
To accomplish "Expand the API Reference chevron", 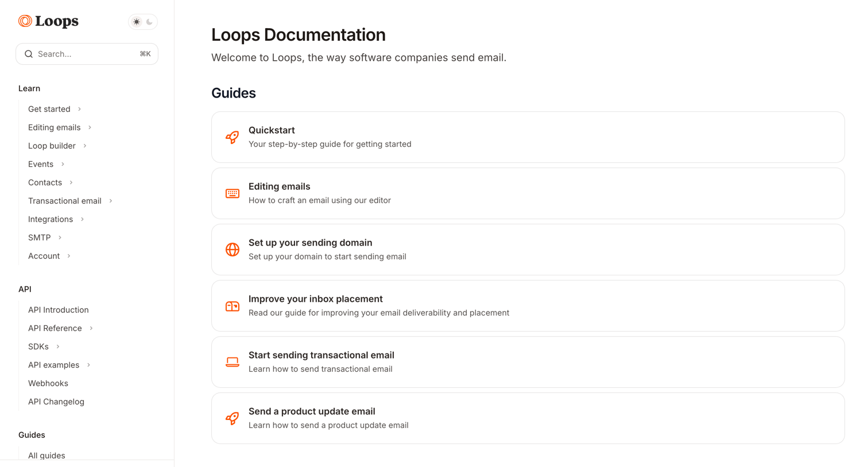I will pos(91,328).
